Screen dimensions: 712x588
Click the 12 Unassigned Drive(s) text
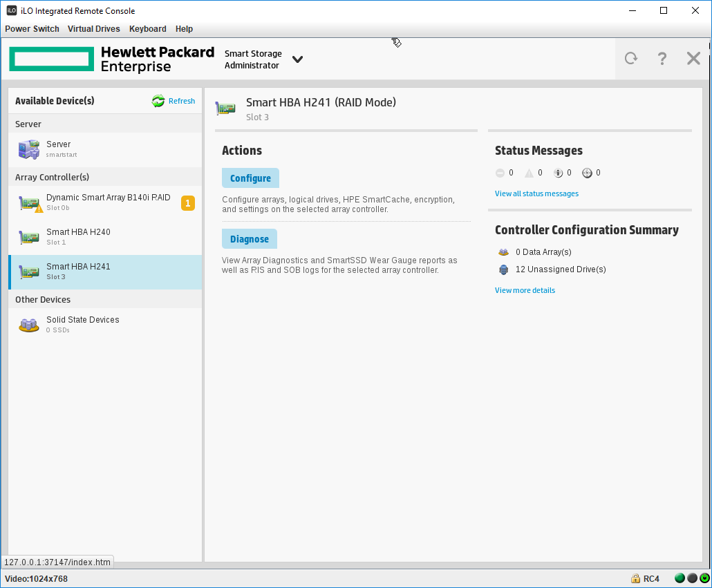coord(561,269)
